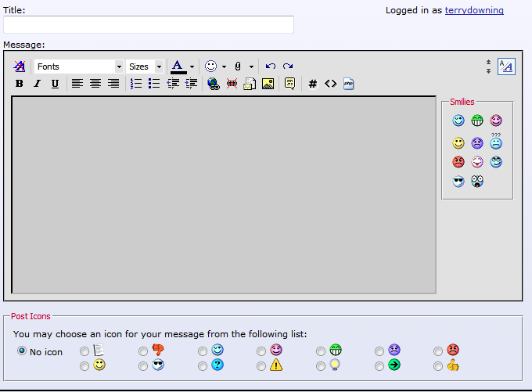Click the smiley face toolbar icon
This screenshot has height=392, width=532.
coord(210,67)
